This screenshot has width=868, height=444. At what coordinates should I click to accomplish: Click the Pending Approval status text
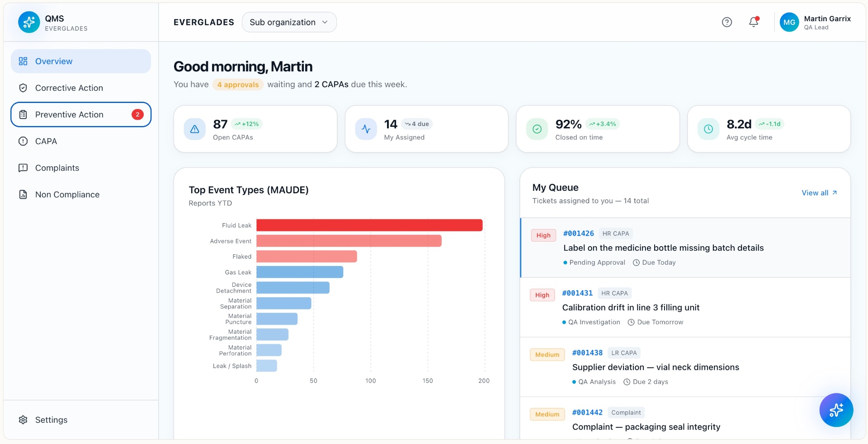tap(597, 262)
